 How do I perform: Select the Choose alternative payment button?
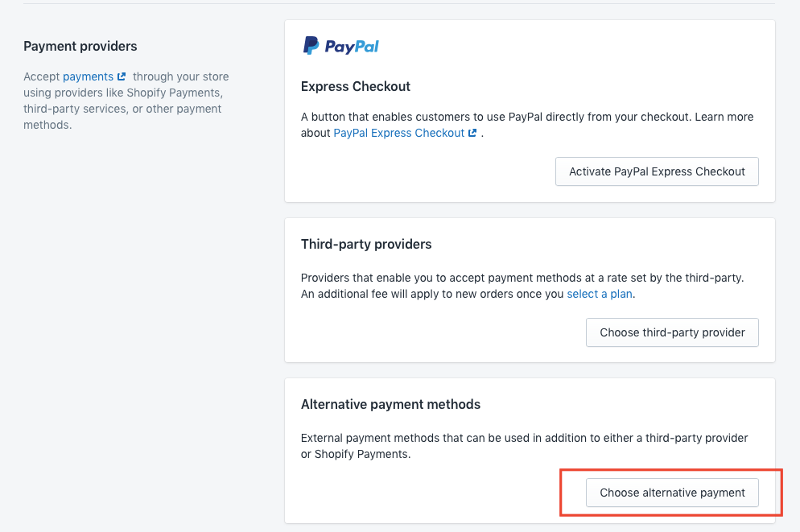[672, 493]
